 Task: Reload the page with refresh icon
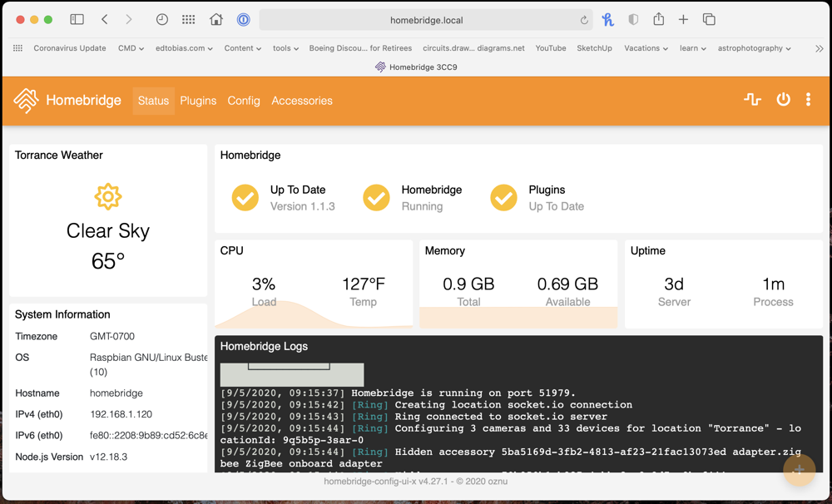584,21
